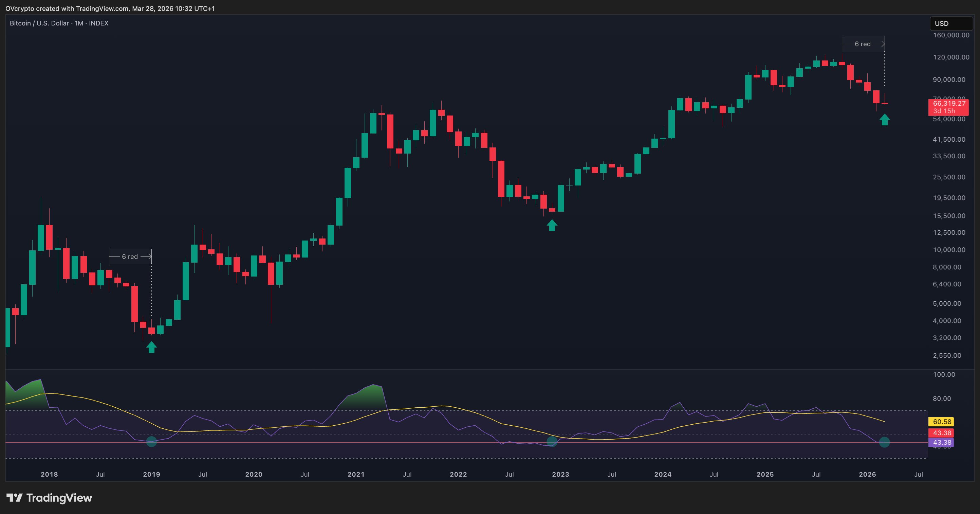This screenshot has width=980, height=514.
Task: Click the 2021 label on the time axis
Action: 356,474
